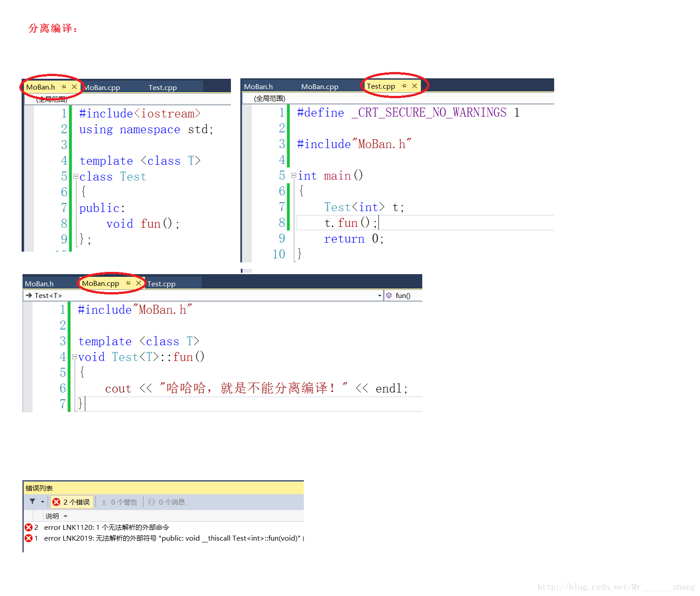Close the MoBan.h tab in first editor
The image size is (700, 596).
pos(74,86)
